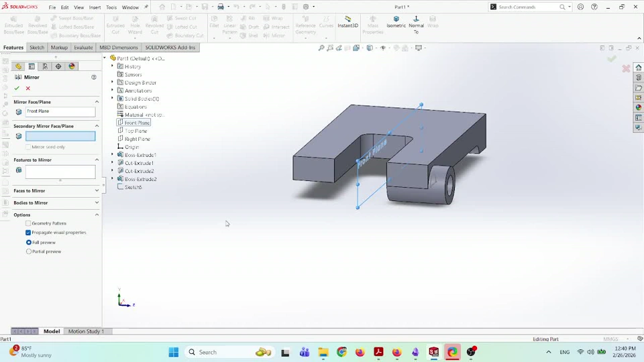Click the viewport green confirm checkmark
Image resolution: width=644 pixels, height=362 pixels.
(612, 59)
